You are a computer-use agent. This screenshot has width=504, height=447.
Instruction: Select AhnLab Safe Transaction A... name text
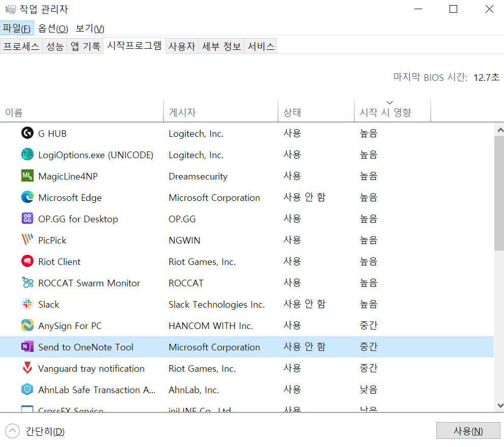tap(96, 390)
